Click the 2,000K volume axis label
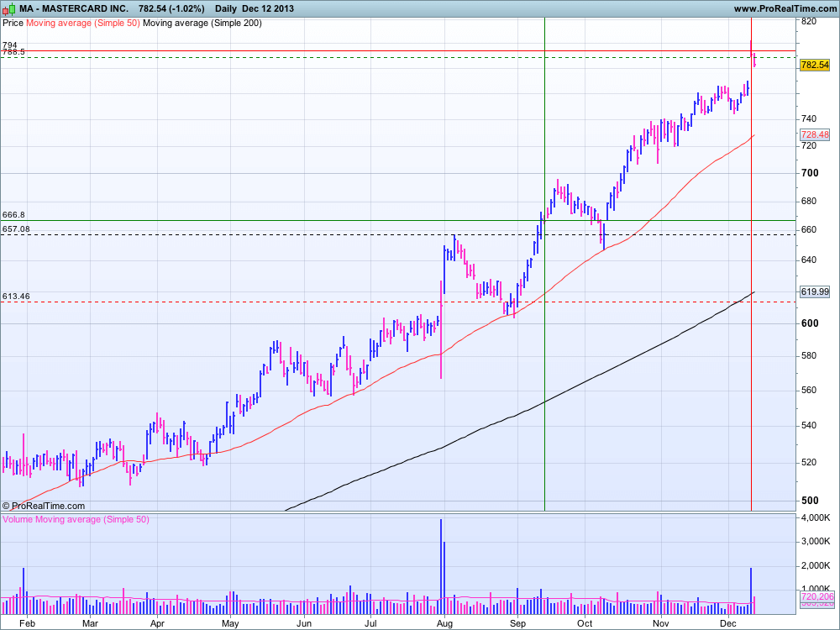The height and width of the screenshot is (630, 840). [x=816, y=565]
